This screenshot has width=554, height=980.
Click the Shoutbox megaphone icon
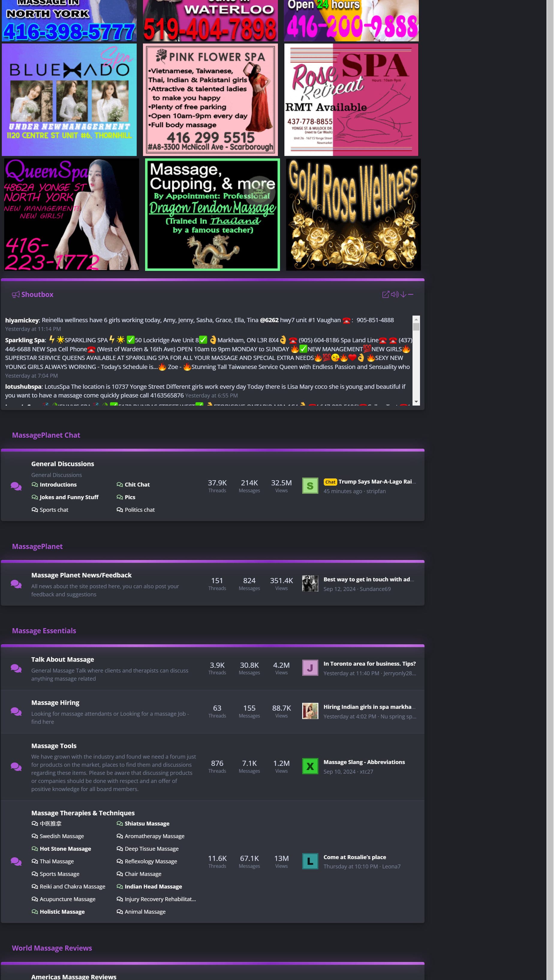pos(16,294)
